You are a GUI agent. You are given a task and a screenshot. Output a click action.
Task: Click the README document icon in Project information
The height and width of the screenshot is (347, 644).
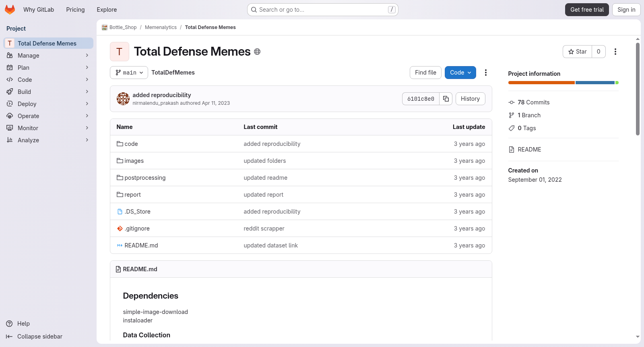[512, 150]
